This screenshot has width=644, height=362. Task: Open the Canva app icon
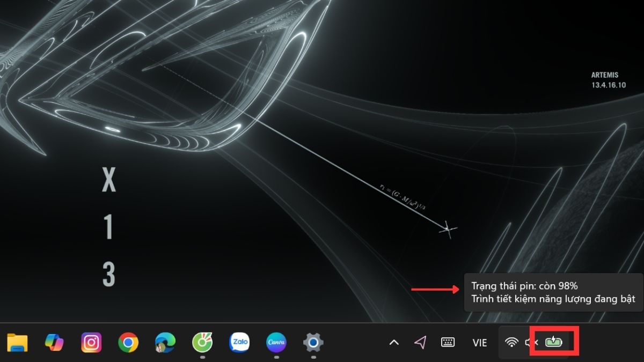[x=276, y=342]
